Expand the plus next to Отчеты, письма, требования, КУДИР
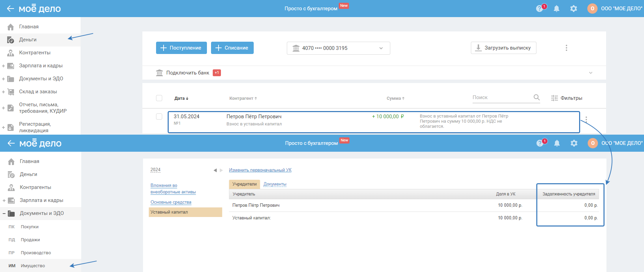Viewport: 644px width, 272px height. pyautogui.click(x=3, y=108)
